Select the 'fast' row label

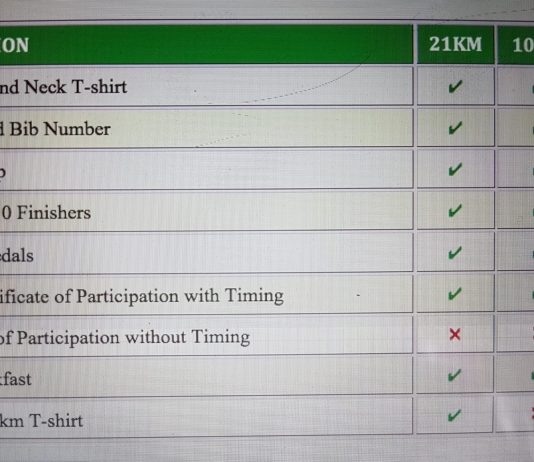tap(16, 379)
